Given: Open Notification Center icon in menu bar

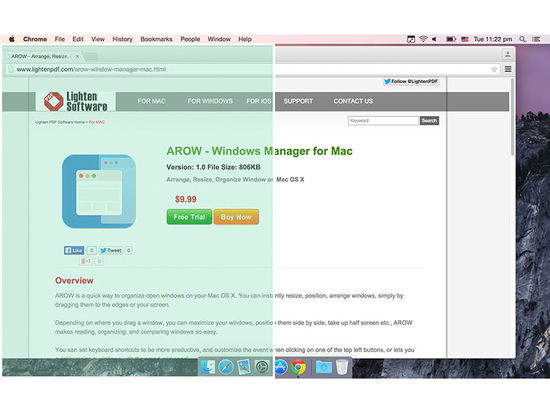Looking at the screenshot, I should [x=536, y=39].
